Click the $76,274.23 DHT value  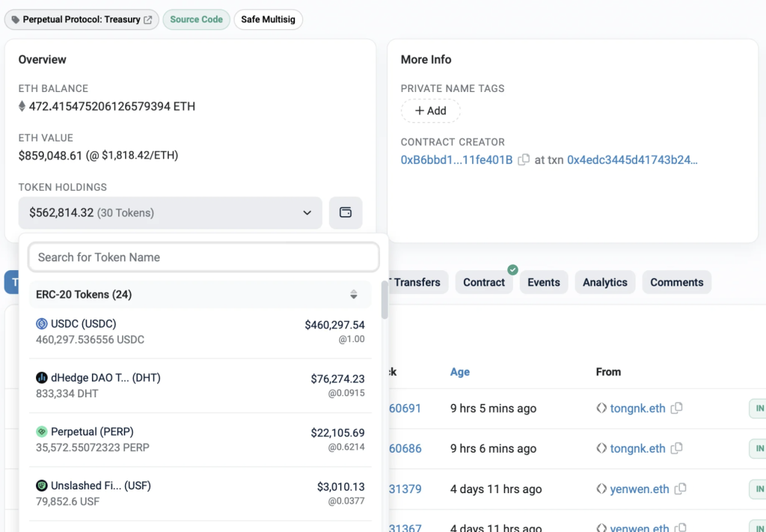click(337, 379)
